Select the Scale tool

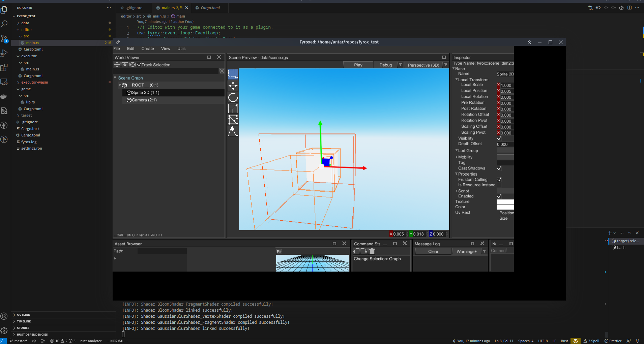(x=233, y=108)
